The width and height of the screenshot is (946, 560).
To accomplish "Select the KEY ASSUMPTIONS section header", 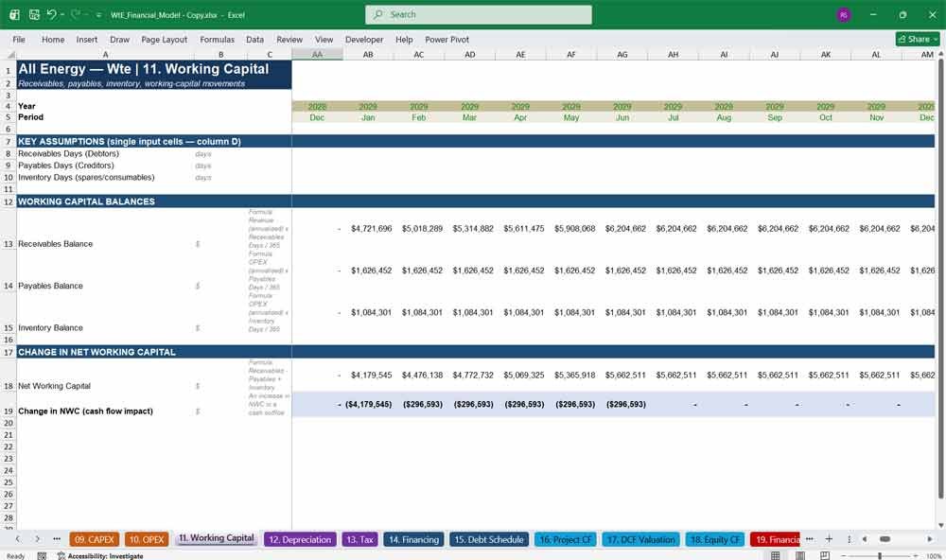I will 129,141.
